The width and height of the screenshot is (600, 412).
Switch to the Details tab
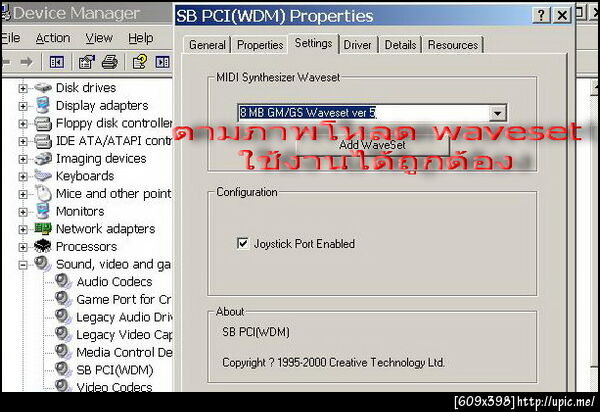pos(400,45)
